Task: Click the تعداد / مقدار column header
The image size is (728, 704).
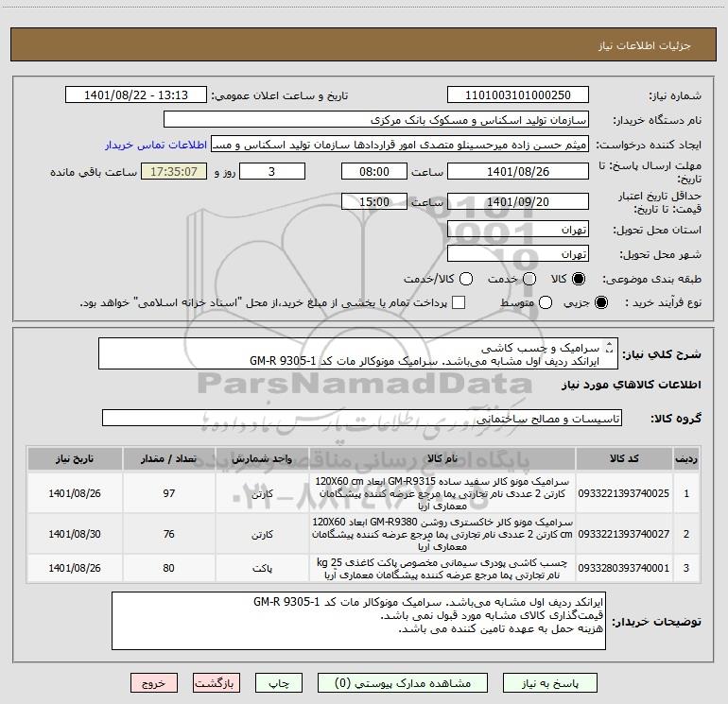Action: (169, 458)
